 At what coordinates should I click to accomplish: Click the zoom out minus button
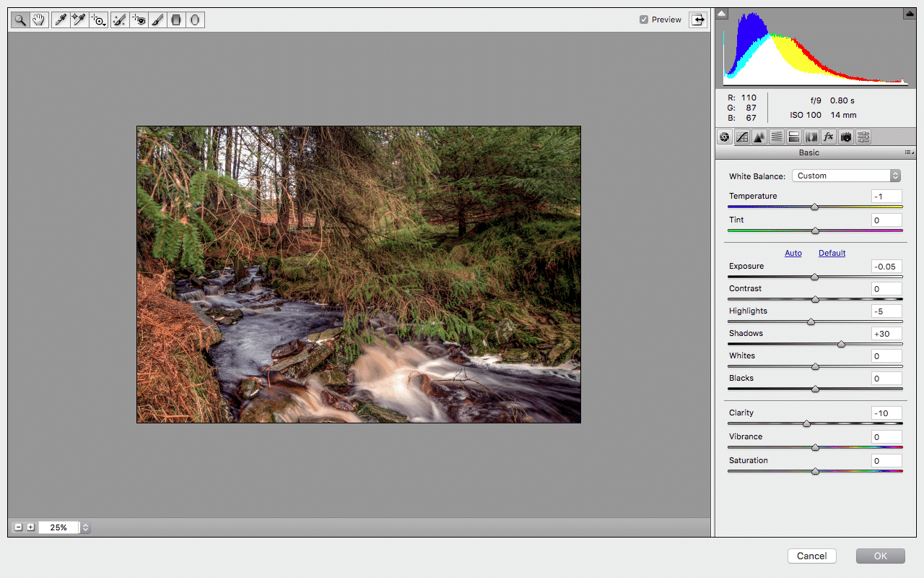(19, 527)
